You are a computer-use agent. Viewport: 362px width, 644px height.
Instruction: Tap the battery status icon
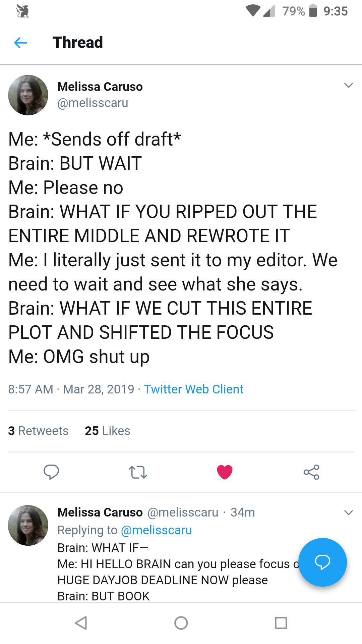[x=313, y=11]
